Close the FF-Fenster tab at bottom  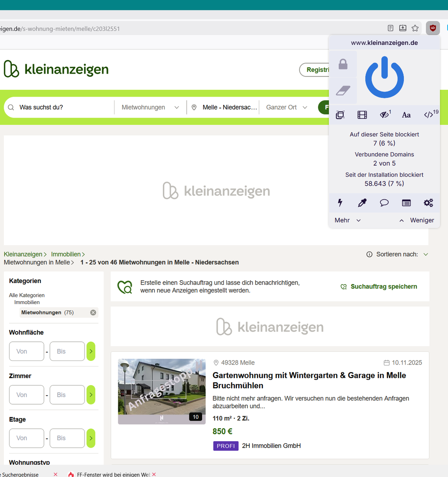click(154, 474)
